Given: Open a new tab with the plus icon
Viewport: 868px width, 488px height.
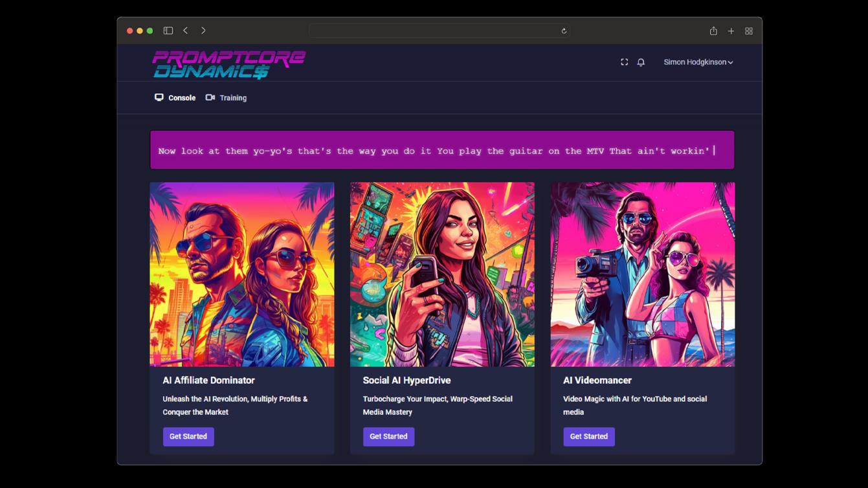Looking at the screenshot, I should (731, 31).
